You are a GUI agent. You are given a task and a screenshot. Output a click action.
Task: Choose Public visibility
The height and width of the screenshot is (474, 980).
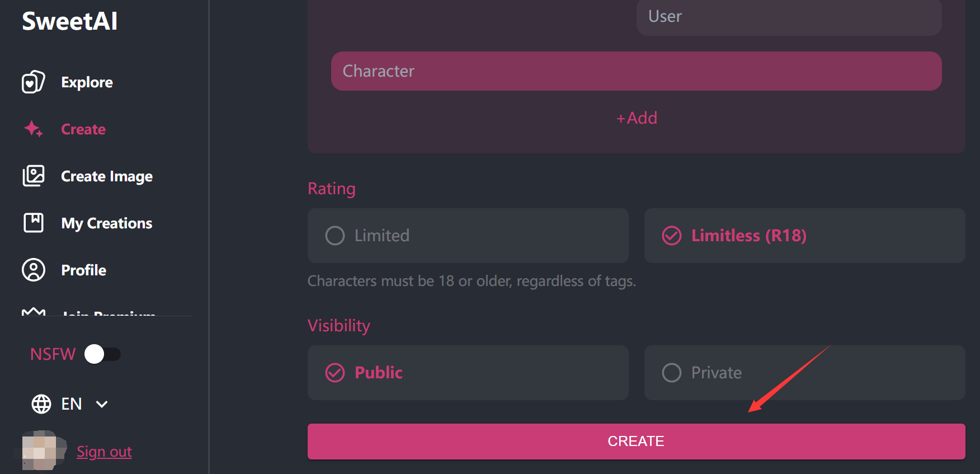pos(468,373)
